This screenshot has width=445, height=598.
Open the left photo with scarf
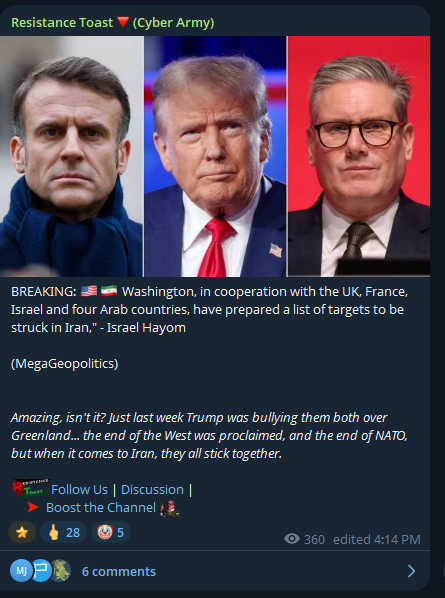71,156
